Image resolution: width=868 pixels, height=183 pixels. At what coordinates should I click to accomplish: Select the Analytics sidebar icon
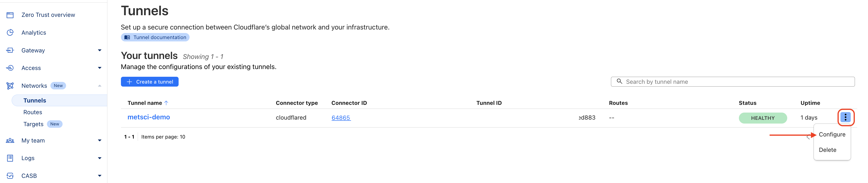click(x=10, y=33)
